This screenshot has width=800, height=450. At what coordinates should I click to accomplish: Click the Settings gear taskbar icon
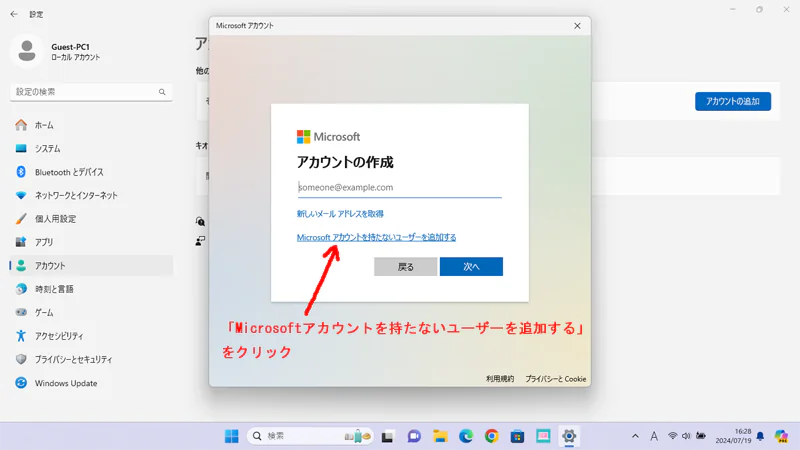569,436
